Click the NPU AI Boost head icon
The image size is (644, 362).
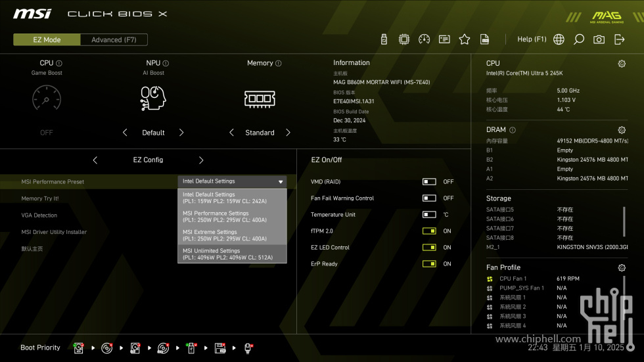tap(153, 98)
